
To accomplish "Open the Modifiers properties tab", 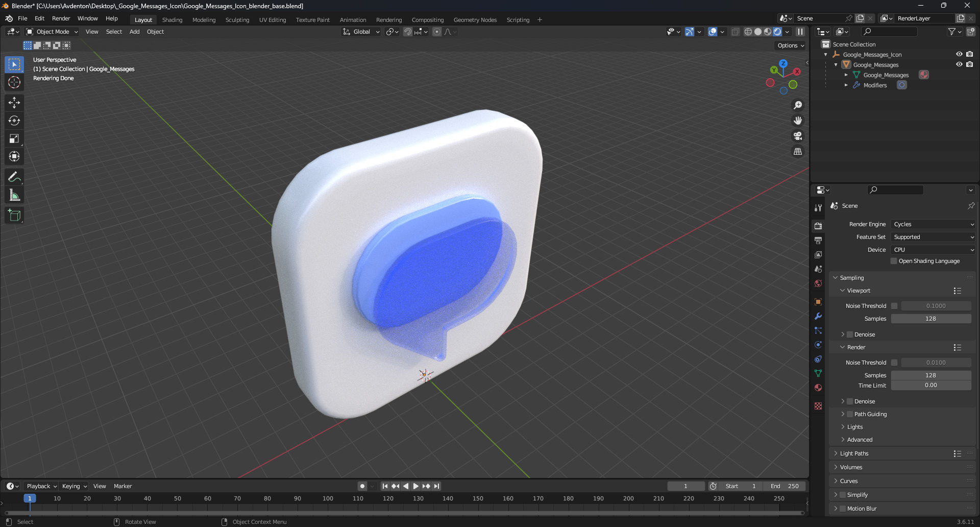I will [818, 316].
